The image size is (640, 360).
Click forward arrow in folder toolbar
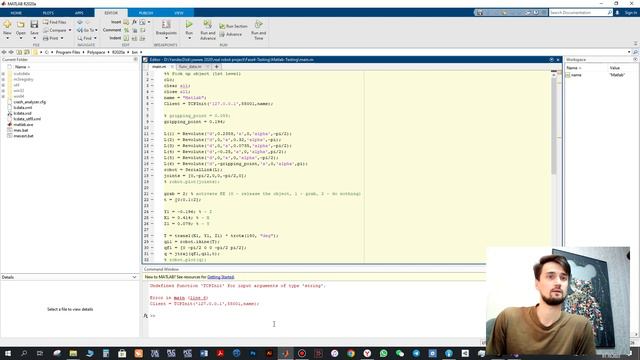[11, 52]
